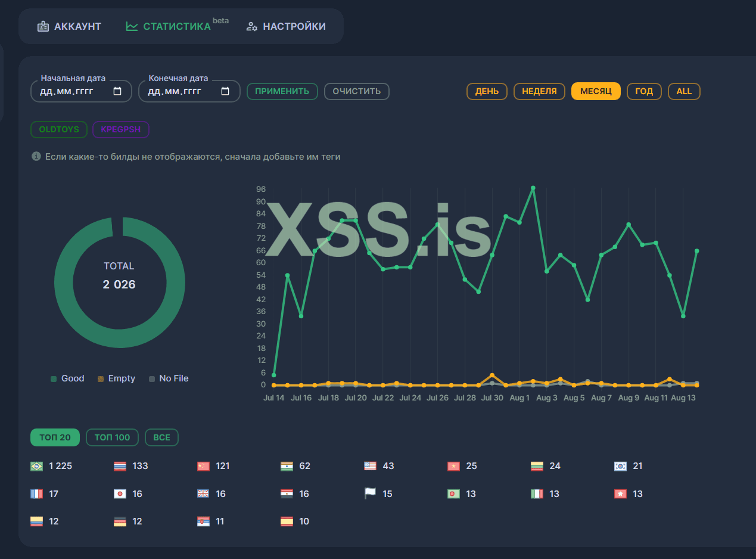Switch to the Статистика tab
Image resolution: width=756 pixels, height=559 pixels.
[x=177, y=26]
